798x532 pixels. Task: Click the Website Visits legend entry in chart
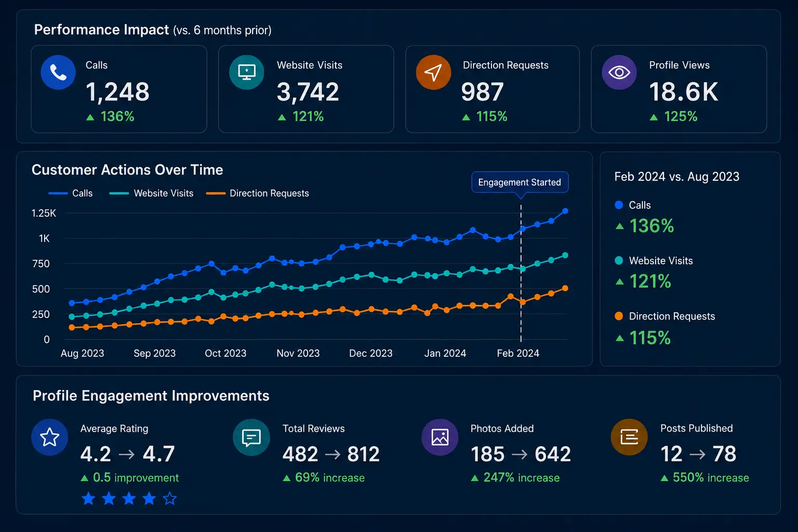[151, 193]
